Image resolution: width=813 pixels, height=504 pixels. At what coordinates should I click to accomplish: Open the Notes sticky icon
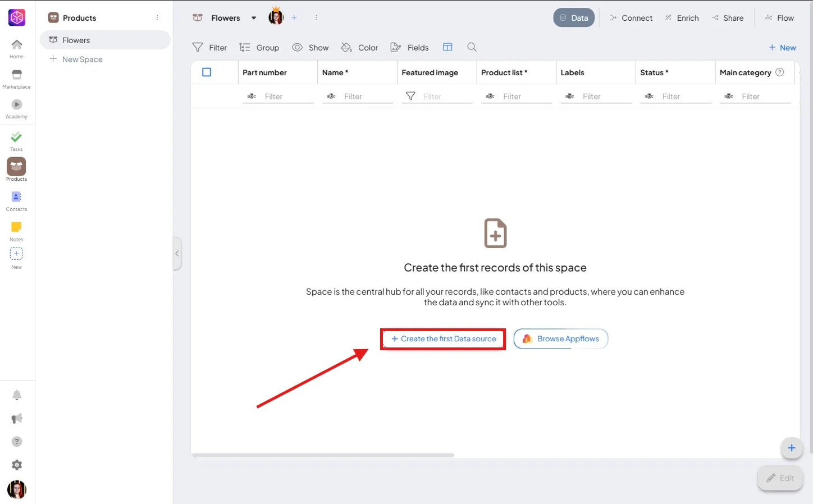click(x=16, y=227)
